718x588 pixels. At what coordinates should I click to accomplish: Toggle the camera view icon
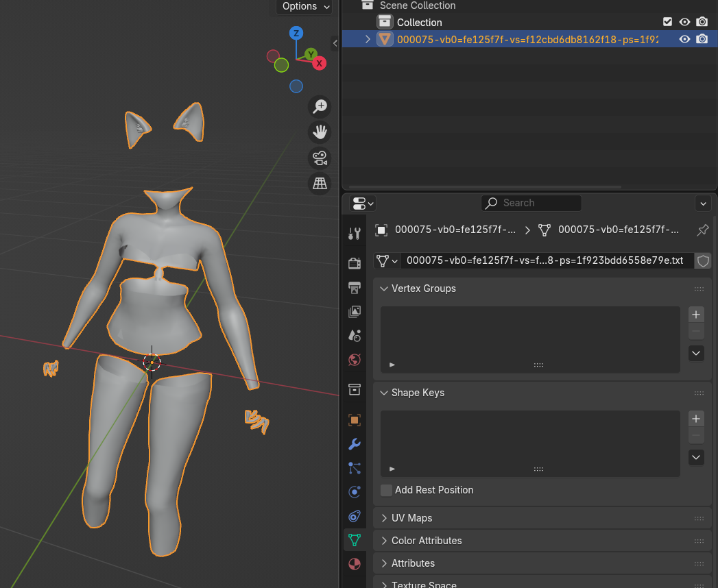click(x=320, y=158)
